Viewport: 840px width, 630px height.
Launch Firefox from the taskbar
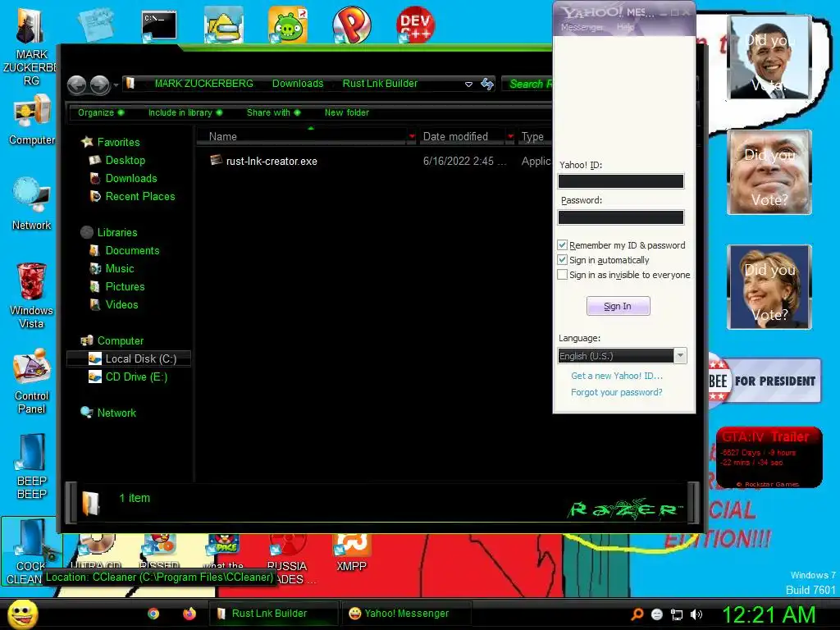pos(189,614)
